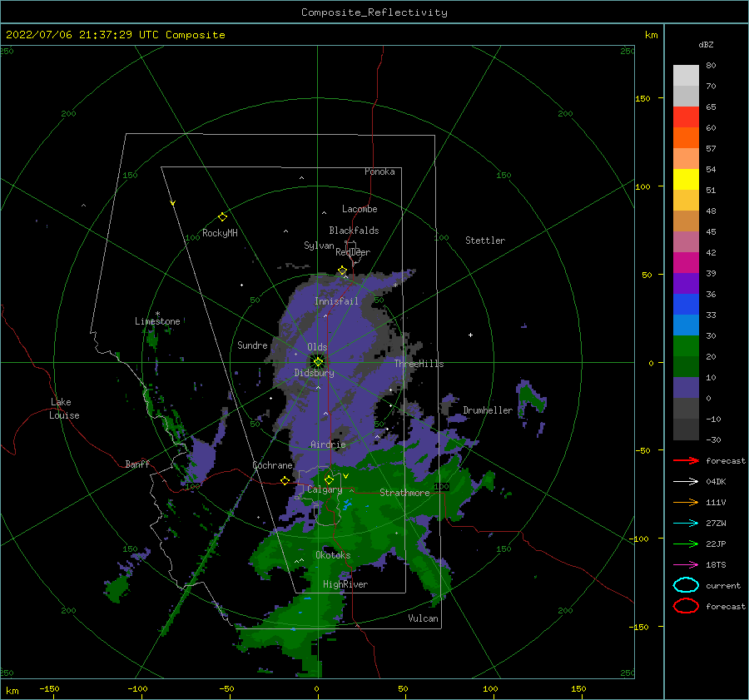Select the orange 111V arrow legend entry
749x700 pixels.
coord(686,502)
